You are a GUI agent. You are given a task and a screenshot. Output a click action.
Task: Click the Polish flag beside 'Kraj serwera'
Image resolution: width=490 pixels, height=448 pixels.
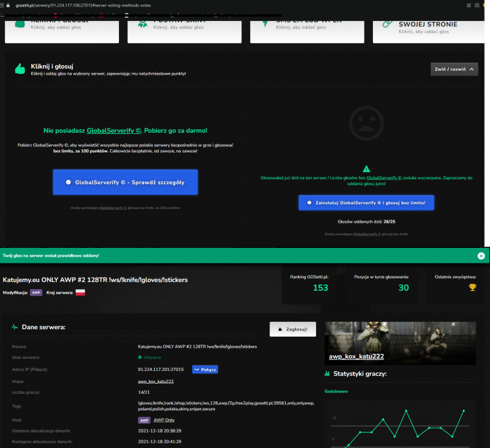pyautogui.click(x=80, y=293)
